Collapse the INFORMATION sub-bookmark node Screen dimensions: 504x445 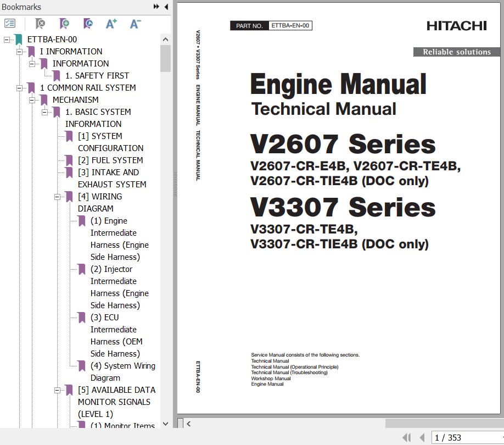click(x=32, y=64)
